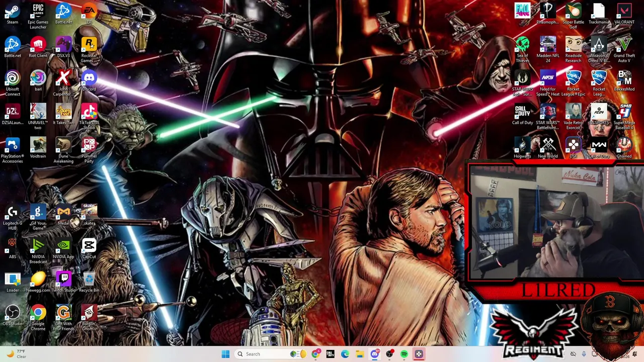The height and width of the screenshot is (362, 644).
Task: Open Newegg.com shortcut
Action: click(x=38, y=282)
